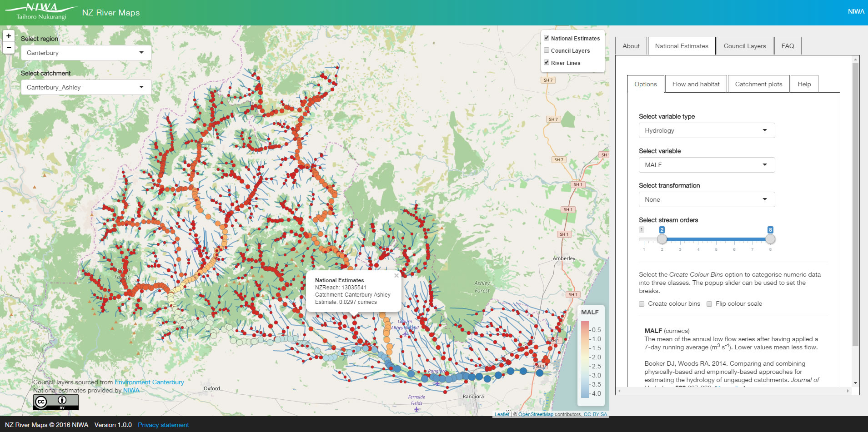Image resolution: width=868 pixels, height=432 pixels.
Task: Enable the Council Layers overlay
Action: [547, 50]
